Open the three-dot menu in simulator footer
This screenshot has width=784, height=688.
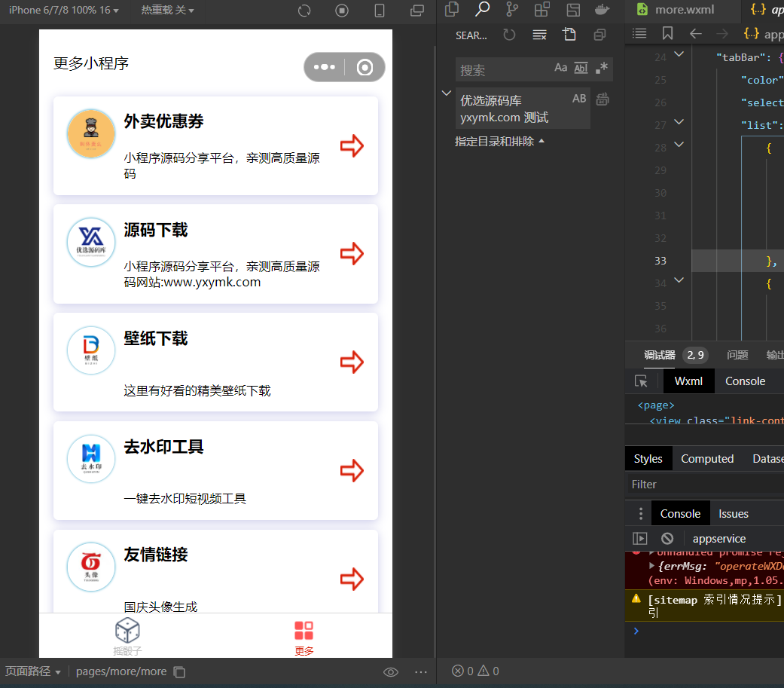(421, 672)
